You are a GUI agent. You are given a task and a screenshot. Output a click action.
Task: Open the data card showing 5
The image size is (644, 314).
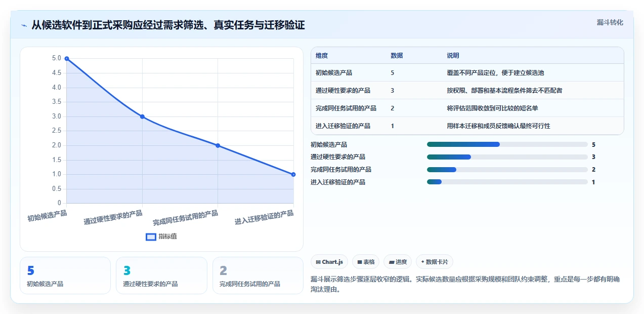(x=65, y=276)
